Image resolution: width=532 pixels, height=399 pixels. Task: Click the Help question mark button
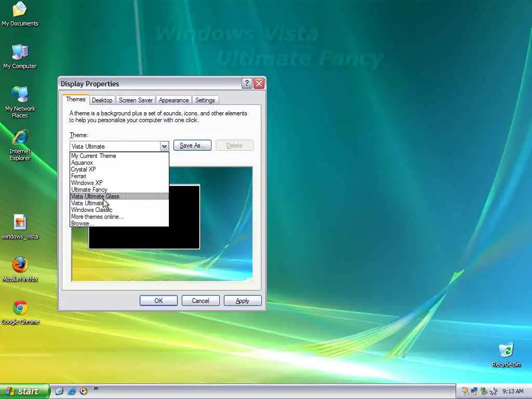(x=247, y=84)
